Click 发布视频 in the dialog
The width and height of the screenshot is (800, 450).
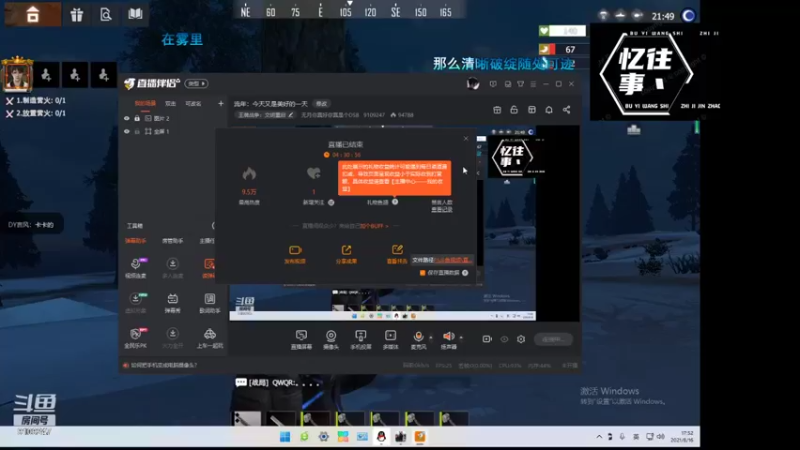295,254
